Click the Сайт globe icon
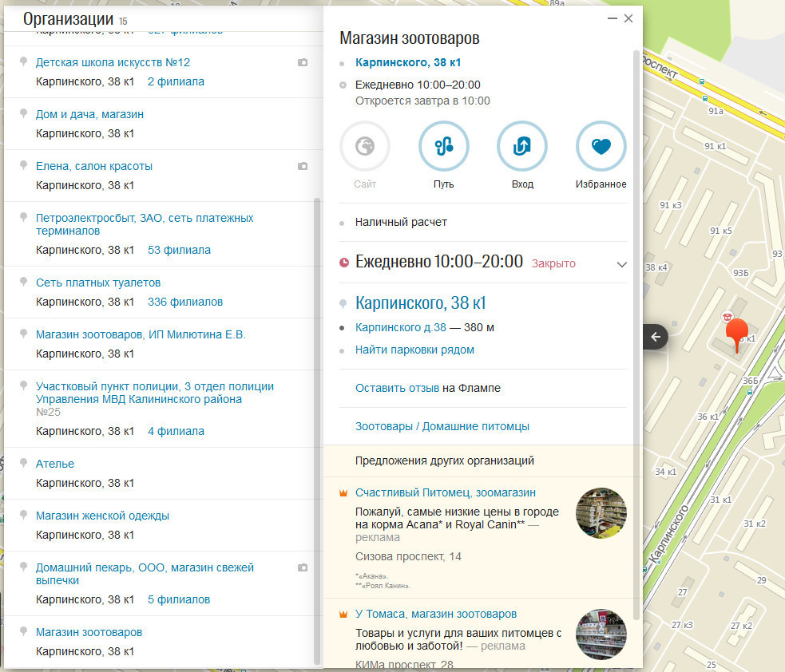The width and height of the screenshot is (785, 672). [x=365, y=146]
